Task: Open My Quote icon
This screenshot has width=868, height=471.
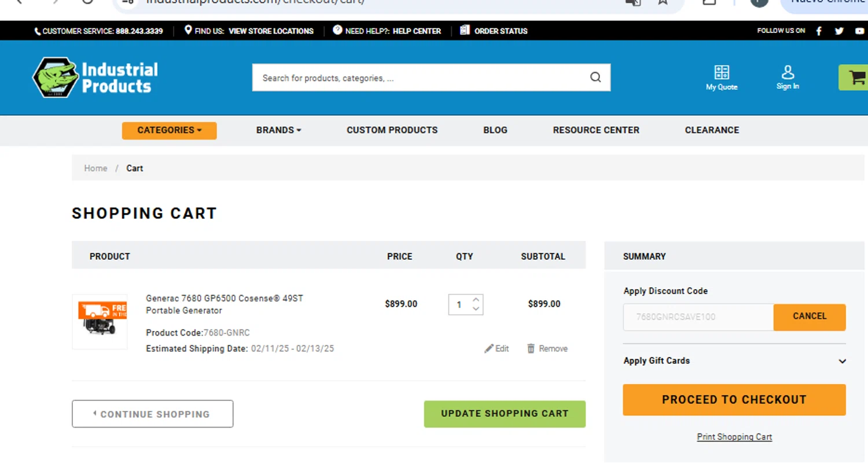Action: [x=722, y=72]
